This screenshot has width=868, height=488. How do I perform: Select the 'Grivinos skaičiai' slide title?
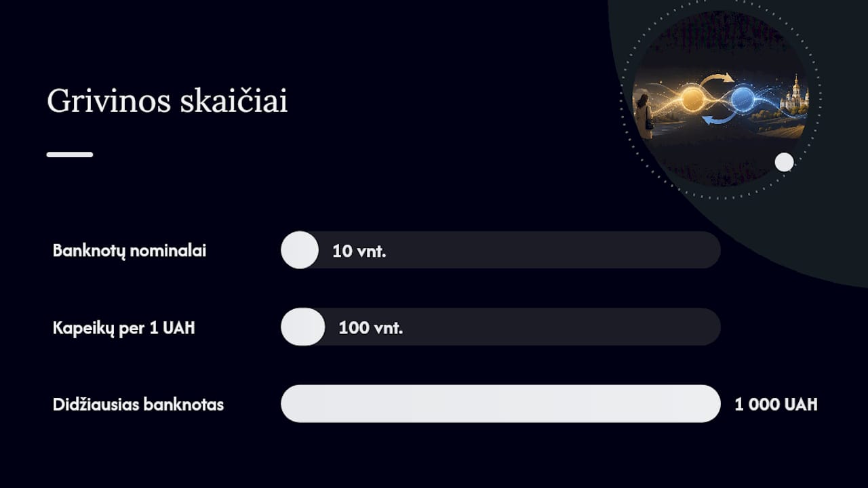(x=167, y=101)
